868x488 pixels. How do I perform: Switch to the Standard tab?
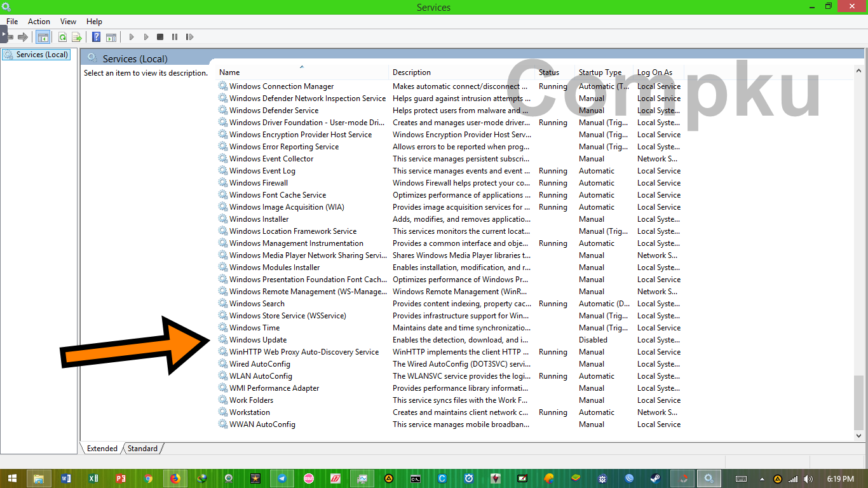pyautogui.click(x=142, y=449)
